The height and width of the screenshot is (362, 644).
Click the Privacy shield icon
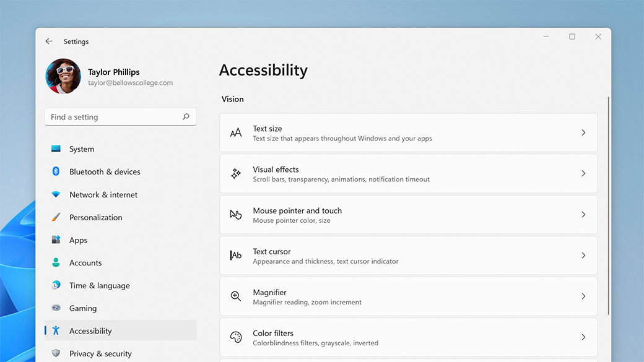click(56, 353)
